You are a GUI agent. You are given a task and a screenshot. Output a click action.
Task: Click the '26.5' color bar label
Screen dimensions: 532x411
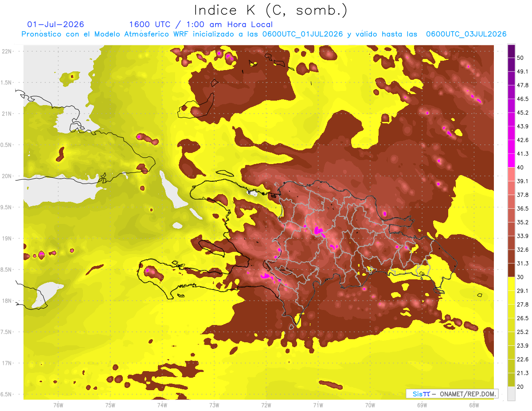pos(523,318)
